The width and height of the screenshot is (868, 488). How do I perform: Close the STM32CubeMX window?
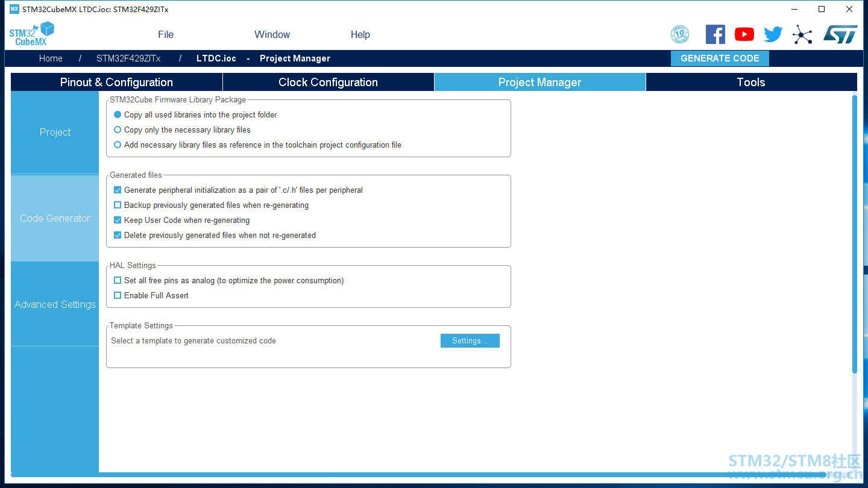849,9
